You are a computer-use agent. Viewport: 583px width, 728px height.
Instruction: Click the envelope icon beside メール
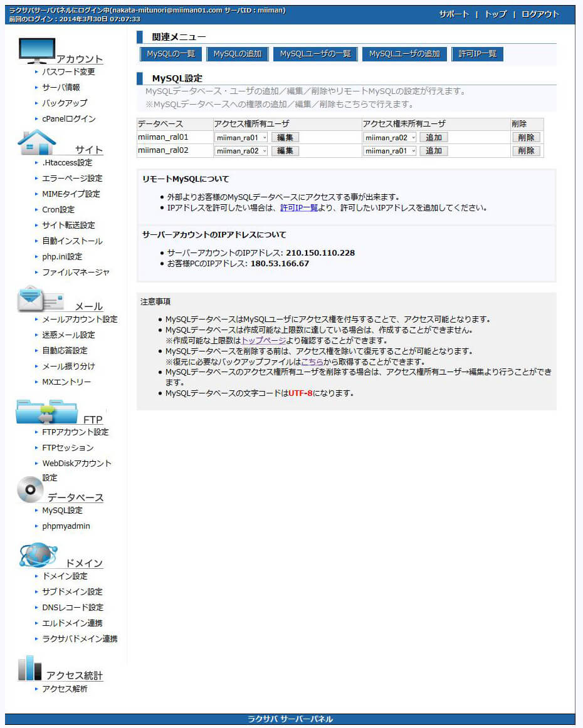pyautogui.click(x=40, y=299)
